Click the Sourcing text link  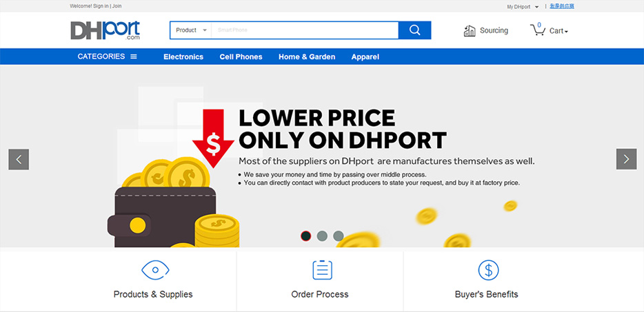pyautogui.click(x=494, y=30)
